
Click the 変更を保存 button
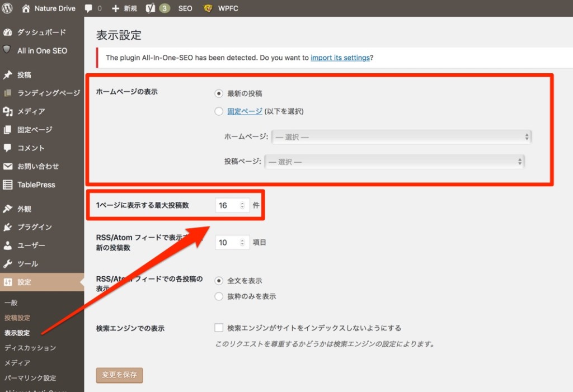coord(120,375)
